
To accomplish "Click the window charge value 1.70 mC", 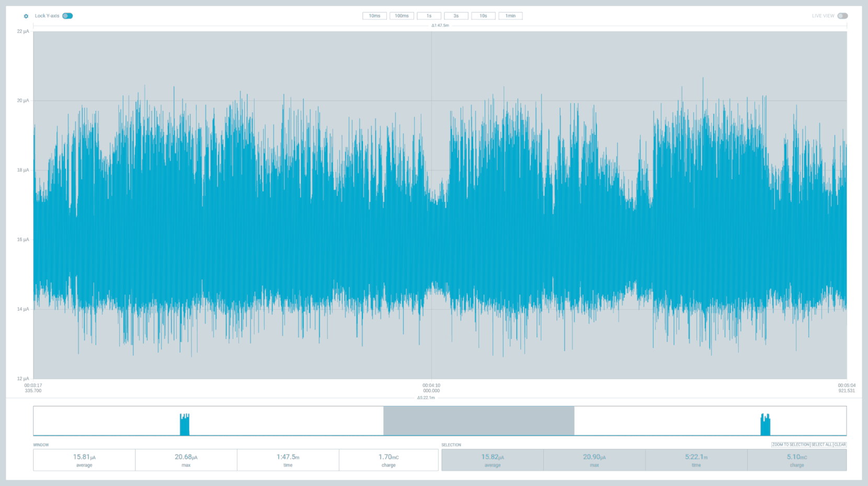I will [389, 457].
